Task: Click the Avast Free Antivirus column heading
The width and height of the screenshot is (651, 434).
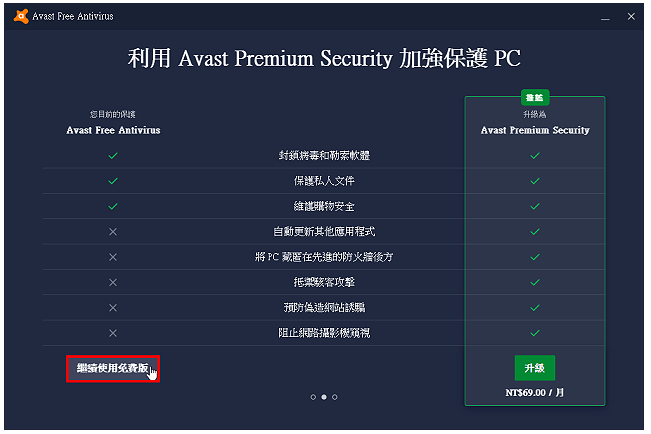Action: click(x=113, y=130)
